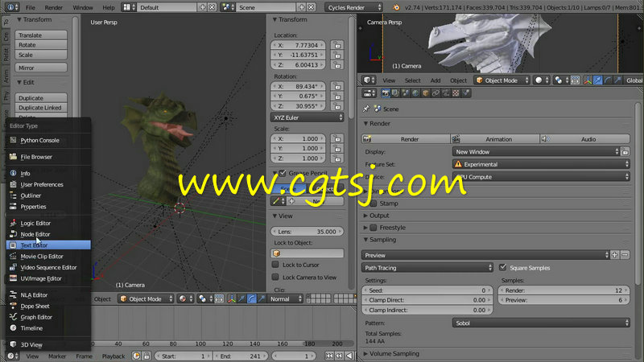The image size is (644, 362).
Task: Open Scene properties tab icon
Action: [406, 93]
